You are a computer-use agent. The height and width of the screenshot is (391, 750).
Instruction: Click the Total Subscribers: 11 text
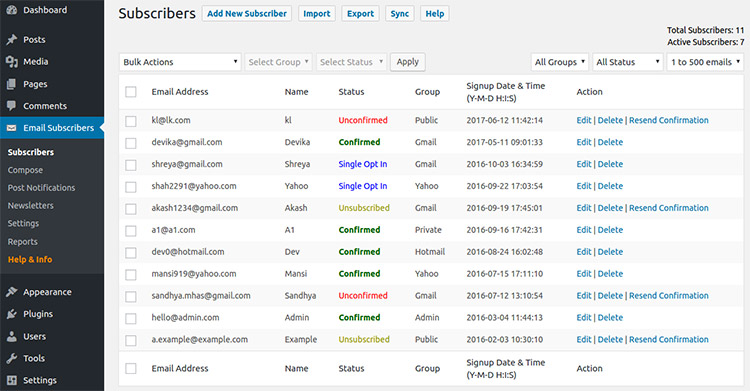pyautogui.click(x=706, y=30)
